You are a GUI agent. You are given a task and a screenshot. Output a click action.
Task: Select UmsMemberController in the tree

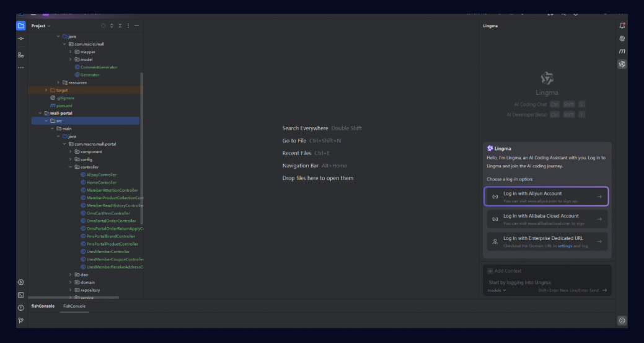(x=108, y=252)
